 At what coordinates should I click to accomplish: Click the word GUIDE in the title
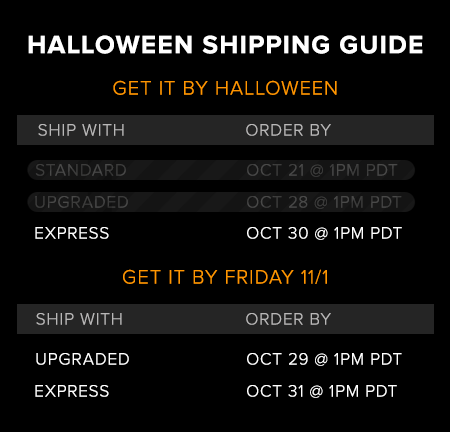point(381,45)
